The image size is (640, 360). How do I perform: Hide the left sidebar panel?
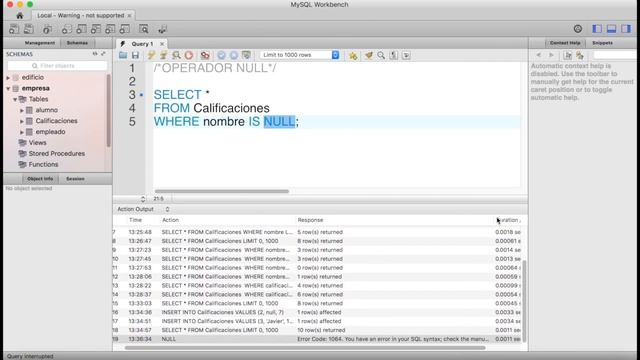pos(597,29)
